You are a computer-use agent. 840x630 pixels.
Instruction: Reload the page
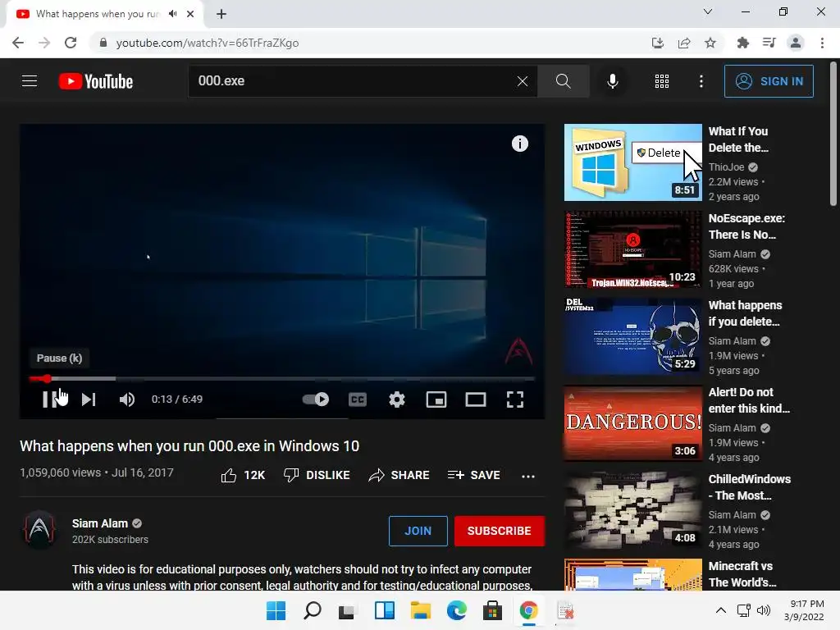(71, 43)
